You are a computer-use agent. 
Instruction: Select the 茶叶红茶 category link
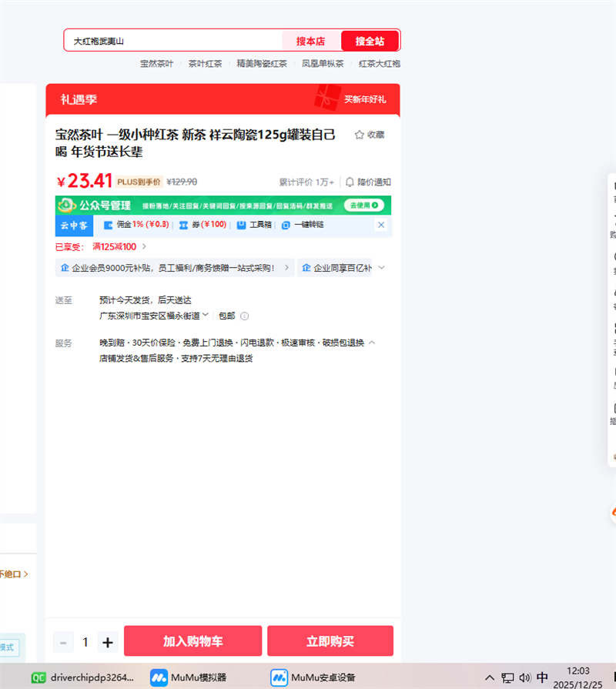[x=205, y=64]
